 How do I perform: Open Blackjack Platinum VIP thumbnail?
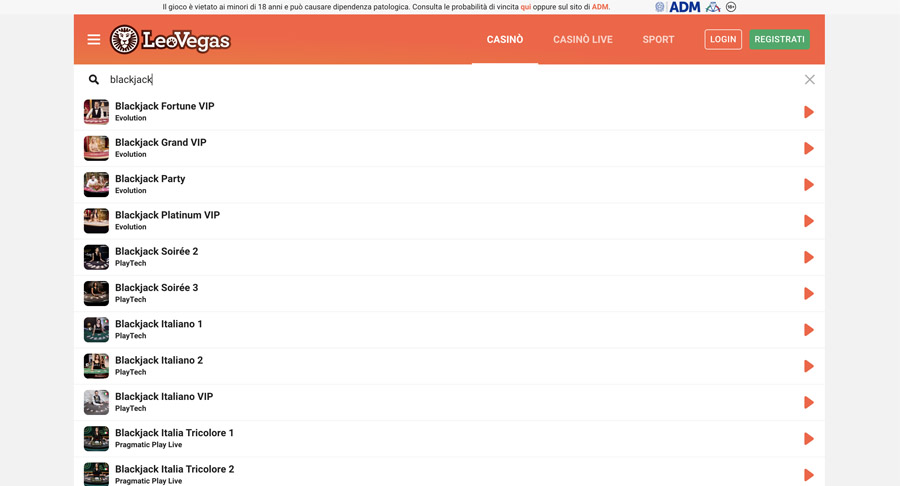96,221
